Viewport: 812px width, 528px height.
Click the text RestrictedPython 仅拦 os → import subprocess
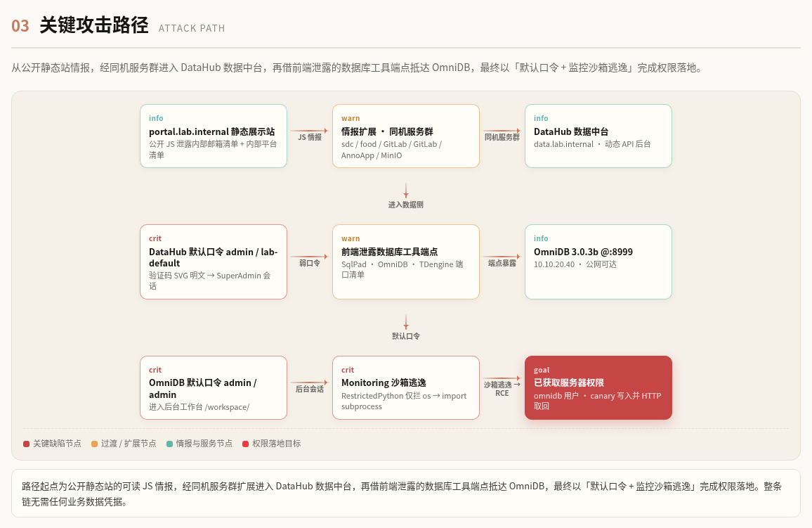404,401
